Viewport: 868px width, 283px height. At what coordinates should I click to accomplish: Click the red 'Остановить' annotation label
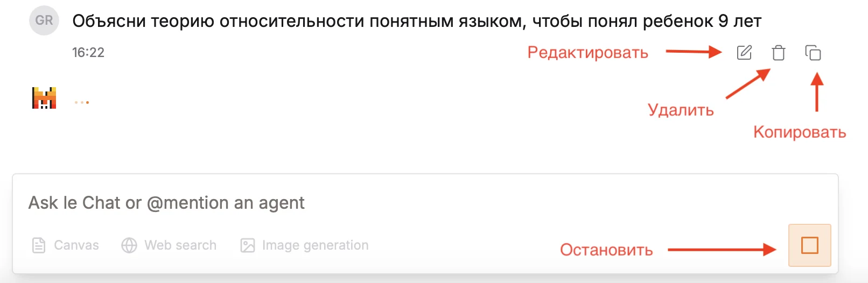pyautogui.click(x=606, y=250)
